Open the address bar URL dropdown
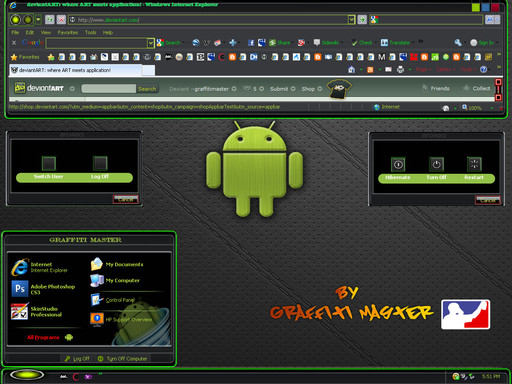The width and height of the screenshot is (512, 384). click(351, 20)
